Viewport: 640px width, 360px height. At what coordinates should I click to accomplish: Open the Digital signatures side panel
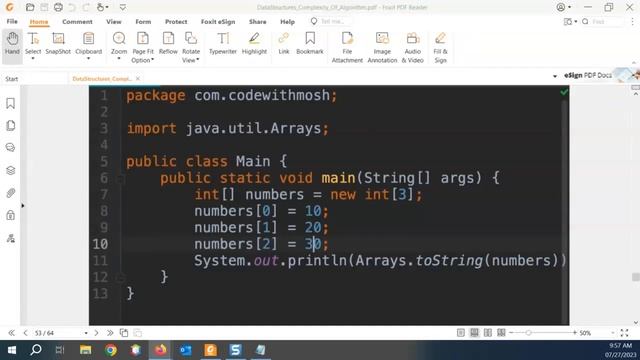point(11,238)
